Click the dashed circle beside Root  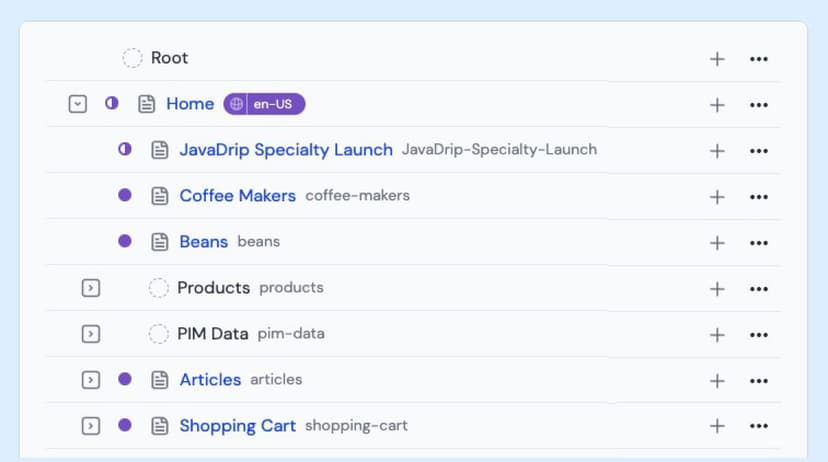(x=132, y=58)
